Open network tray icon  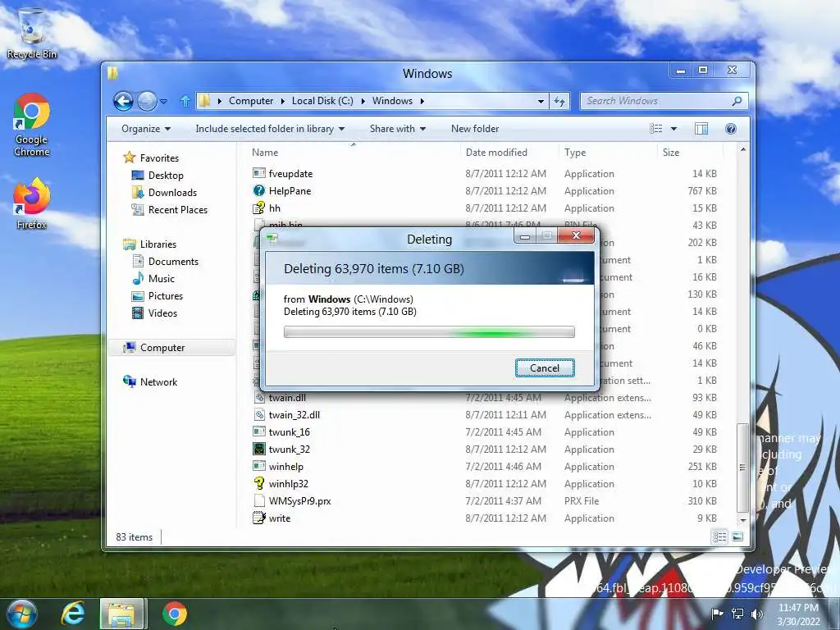point(737,614)
